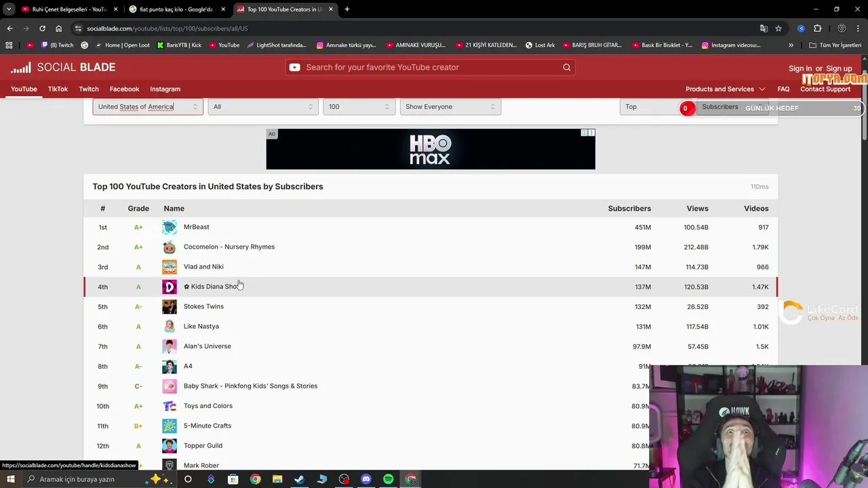Screen dimensions: 868x488
Task: Click the browser reload button
Action: click(x=42, y=28)
